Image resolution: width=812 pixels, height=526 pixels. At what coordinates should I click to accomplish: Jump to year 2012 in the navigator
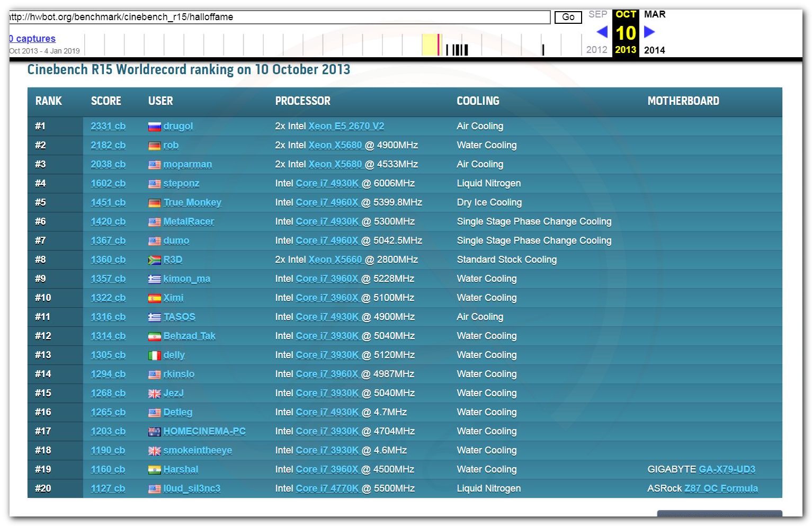point(596,49)
